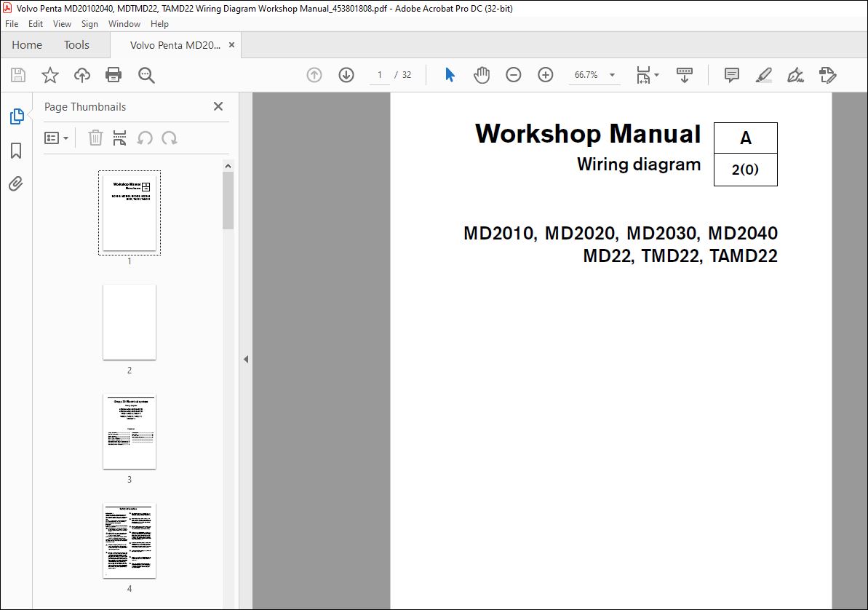Go to the previous page arrow
868x610 pixels.
click(314, 75)
